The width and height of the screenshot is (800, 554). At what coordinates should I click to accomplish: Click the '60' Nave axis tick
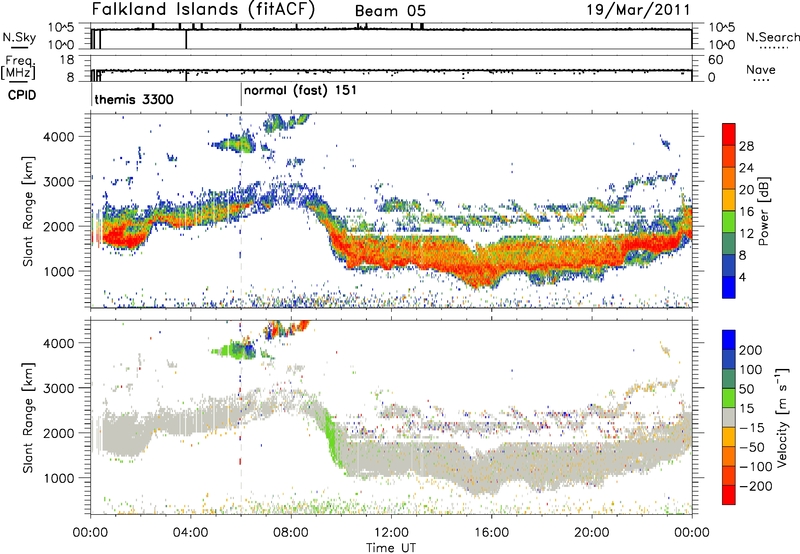point(715,60)
